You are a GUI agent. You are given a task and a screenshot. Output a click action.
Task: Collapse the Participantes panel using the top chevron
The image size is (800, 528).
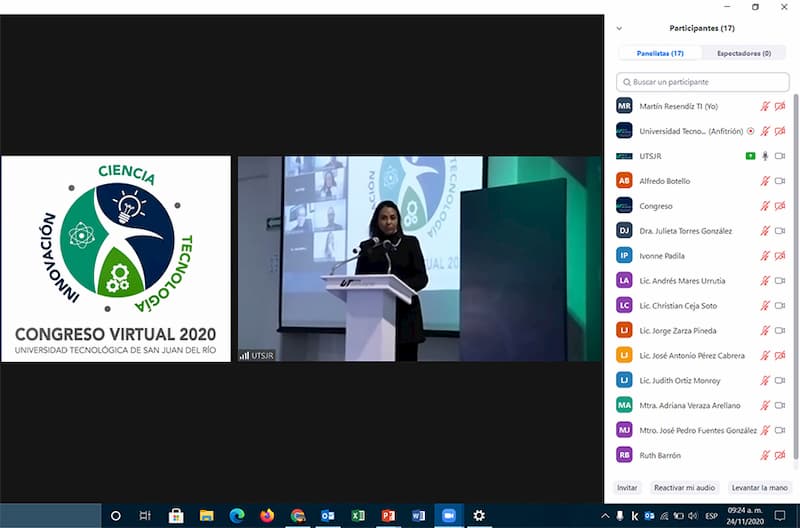pyautogui.click(x=619, y=29)
